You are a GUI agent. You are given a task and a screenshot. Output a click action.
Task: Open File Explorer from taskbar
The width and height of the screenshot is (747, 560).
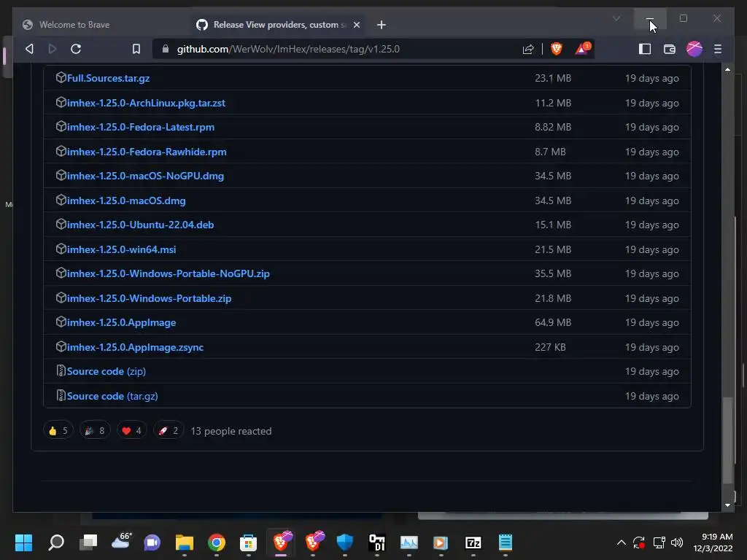tap(185, 542)
